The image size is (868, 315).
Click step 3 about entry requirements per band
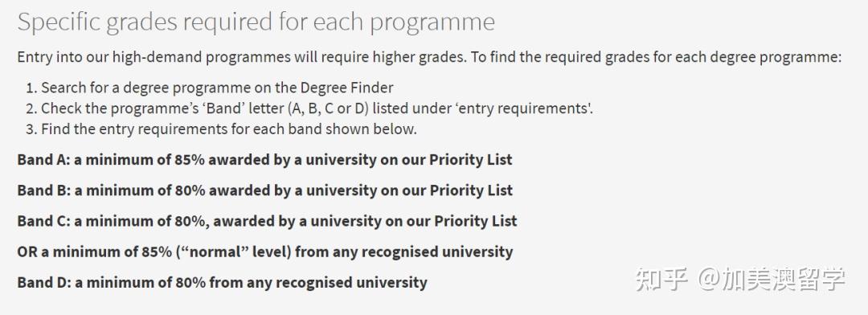coord(222,129)
